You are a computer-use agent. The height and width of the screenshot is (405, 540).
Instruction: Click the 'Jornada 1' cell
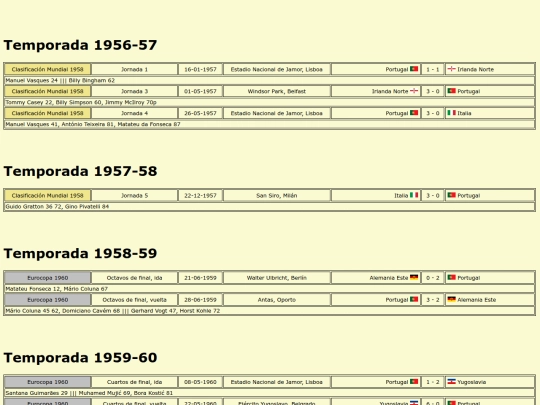pyautogui.click(x=134, y=69)
